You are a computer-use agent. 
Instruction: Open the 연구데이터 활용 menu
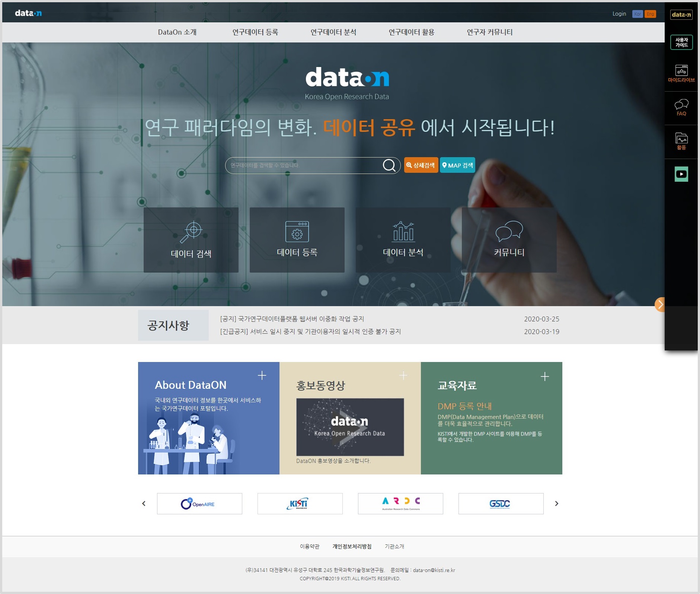[412, 32]
